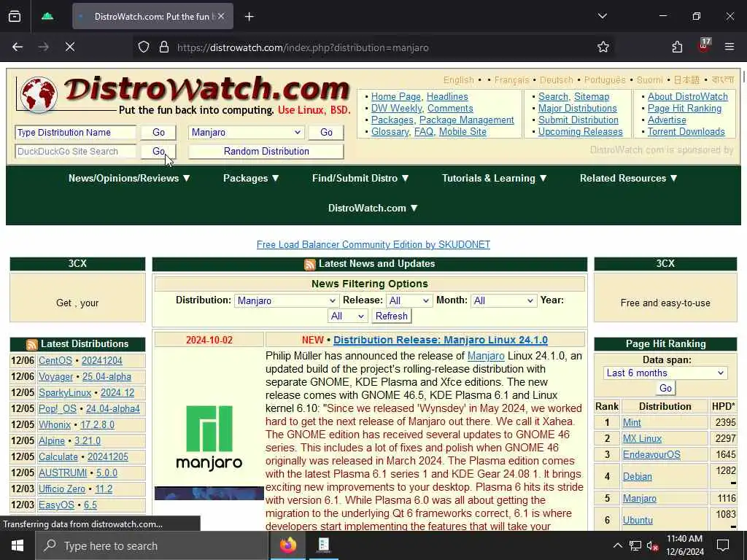Open the Firefox View icon
This screenshot has height=560, width=747.
(x=15, y=17)
